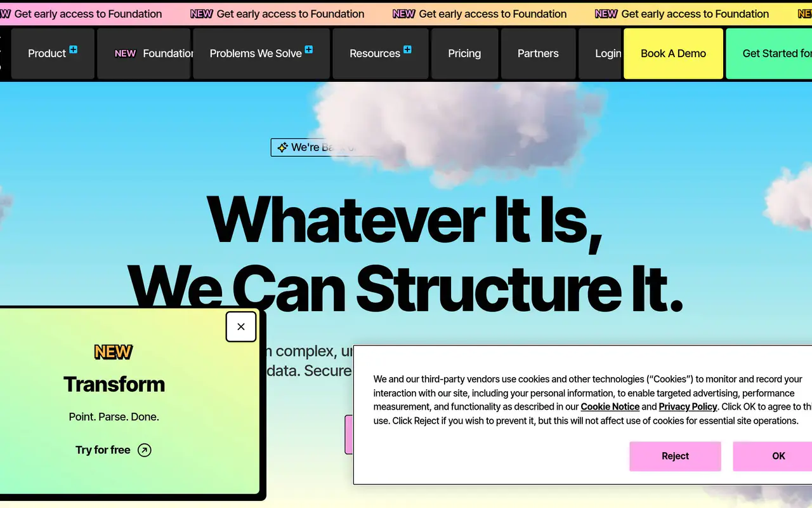Click the Try for free link
The image size is (812, 508).
113,450
